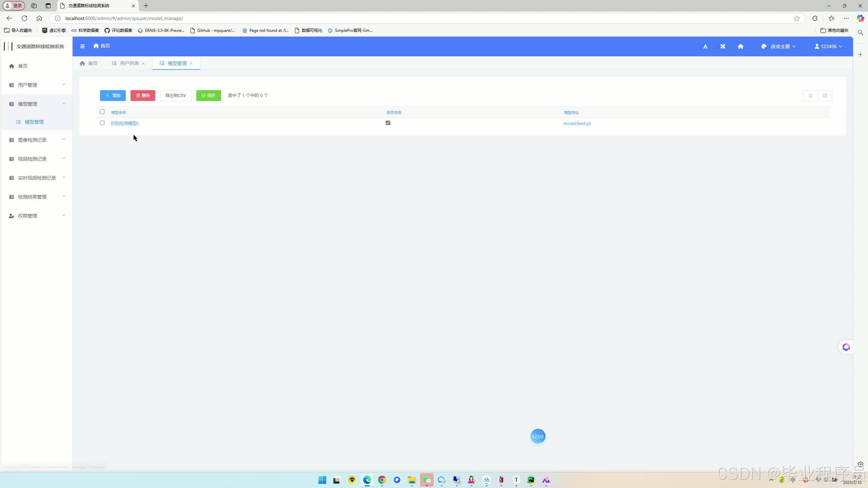Click the search icon in the Edge sidebar
The width and height of the screenshot is (868, 488).
click(860, 33)
